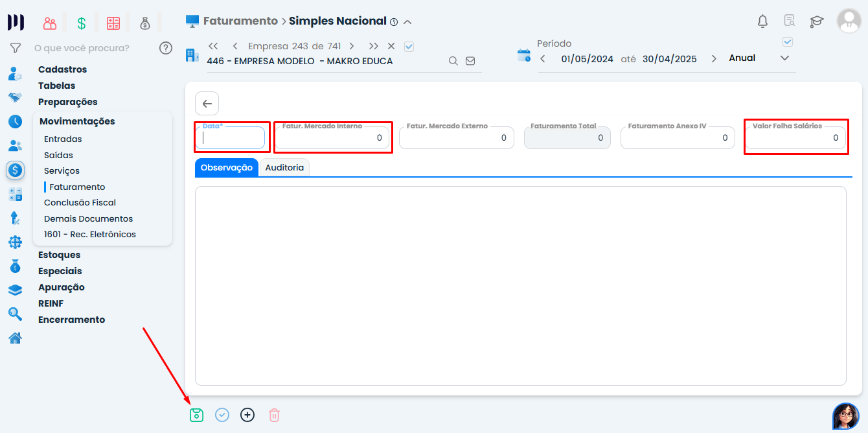Click the red calculator icon in top toolbar
Image resolution: width=868 pixels, height=433 pixels.
[x=113, y=23]
